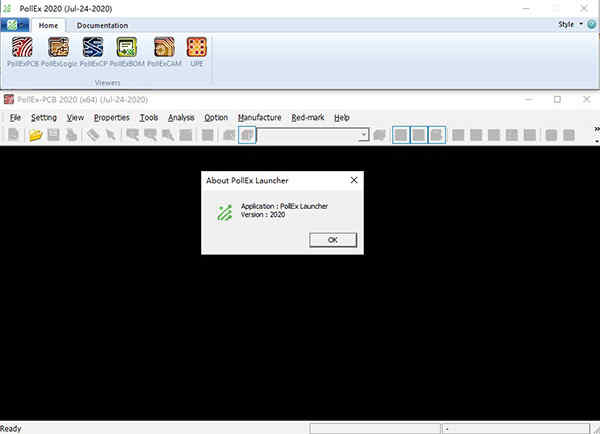Switch to the Home ribbon tab

[48, 26]
